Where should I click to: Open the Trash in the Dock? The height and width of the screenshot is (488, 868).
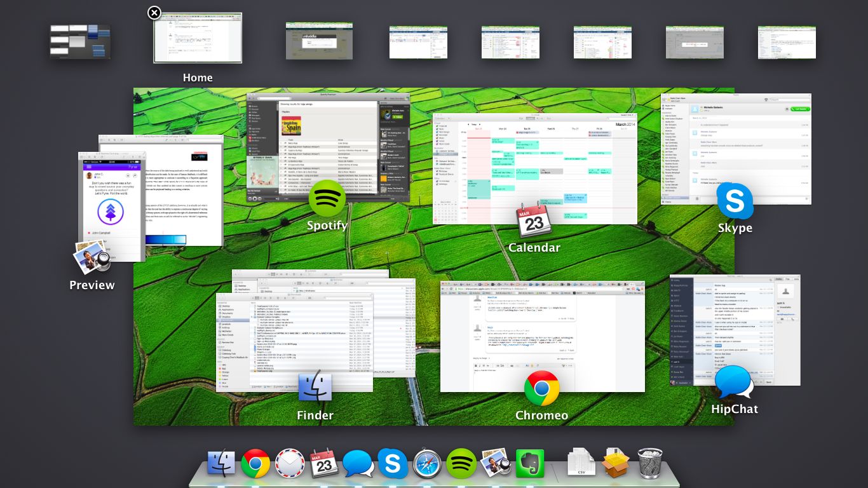point(649,463)
